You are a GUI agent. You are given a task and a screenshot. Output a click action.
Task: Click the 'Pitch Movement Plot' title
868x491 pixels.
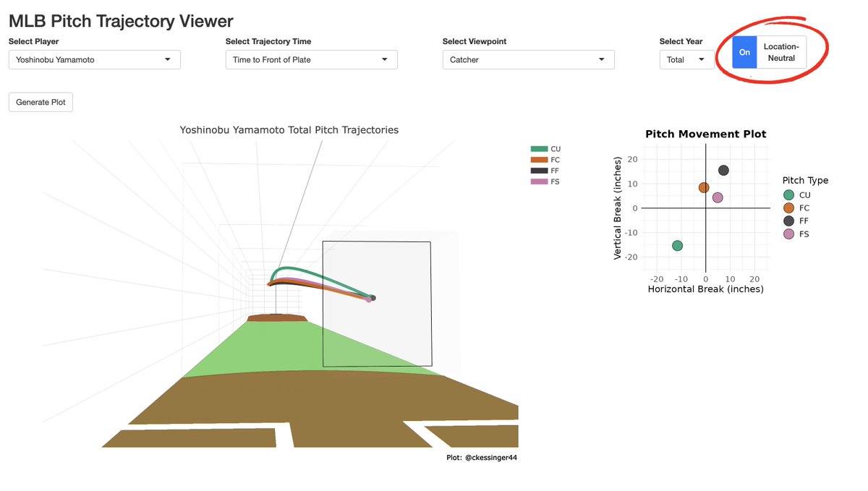tap(706, 134)
